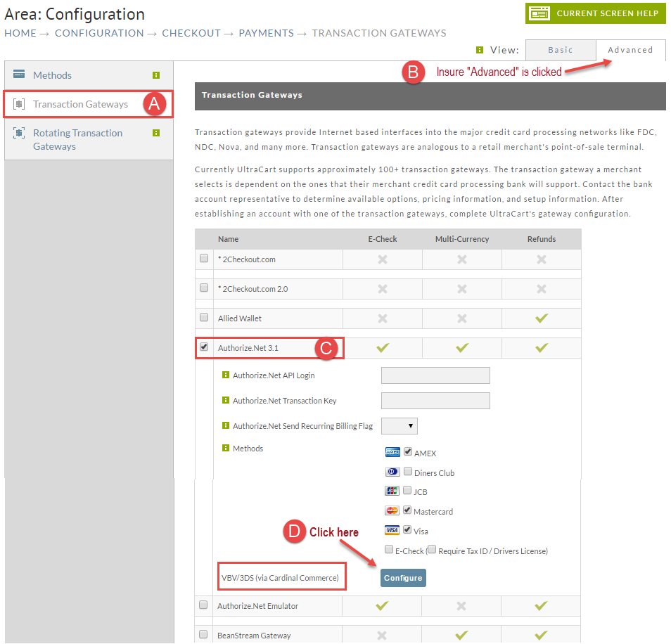Check the JCB method checkbox
This screenshot has width=671, height=644.
(x=407, y=491)
